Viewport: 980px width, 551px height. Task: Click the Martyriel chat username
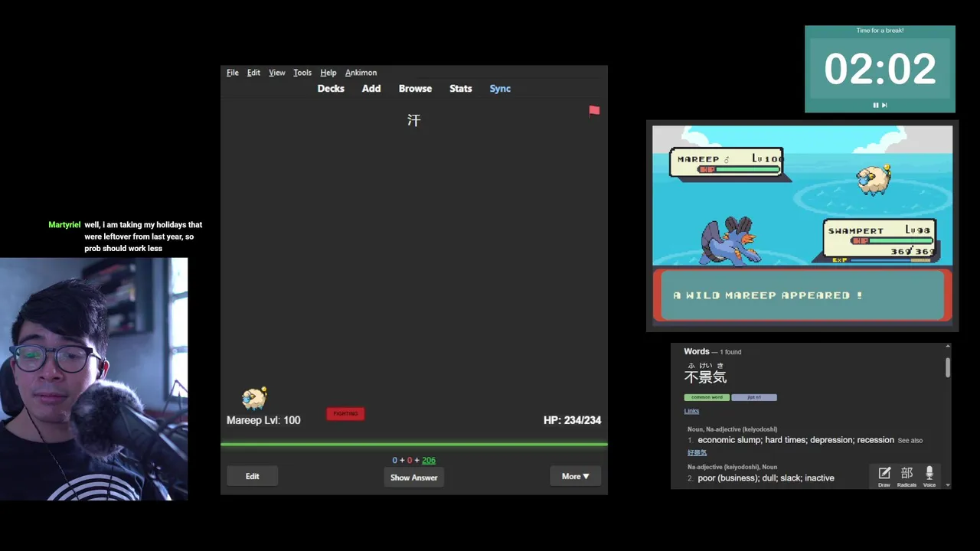tap(64, 225)
